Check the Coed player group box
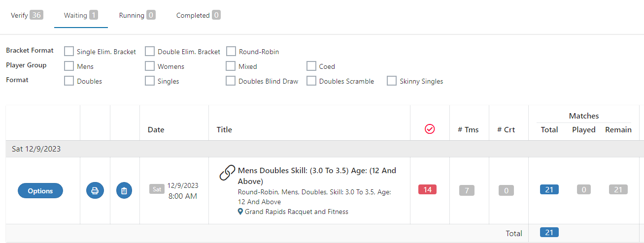The width and height of the screenshot is (644, 243). (311, 66)
